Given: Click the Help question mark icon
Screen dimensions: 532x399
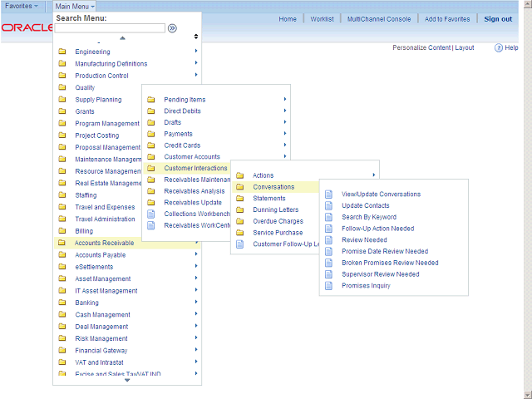Looking at the screenshot, I should [499, 48].
